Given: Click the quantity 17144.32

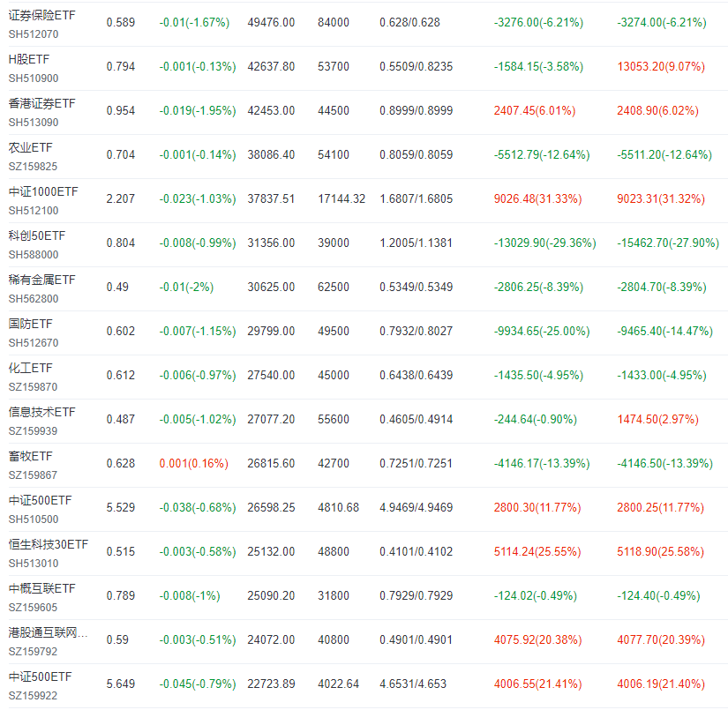Looking at the screenshot, I should [x=341, y=198].
